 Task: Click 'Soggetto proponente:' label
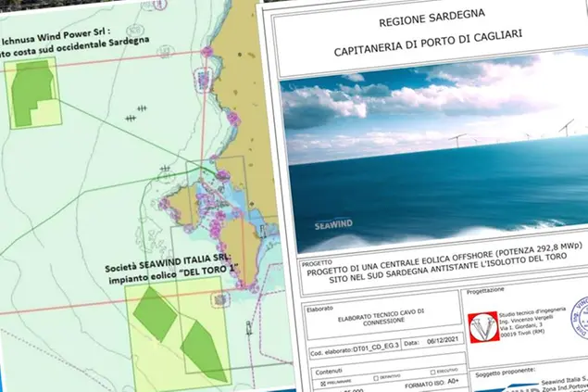(505, 373)
